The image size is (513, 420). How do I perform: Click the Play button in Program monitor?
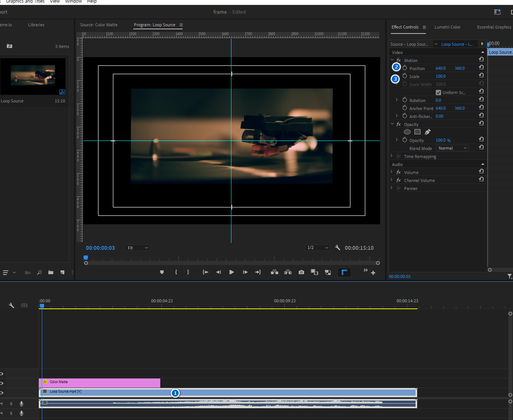pos(231,272)
